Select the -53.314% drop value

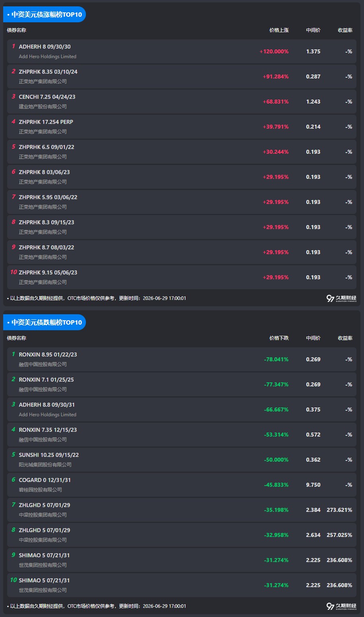[x=276, y=435]
